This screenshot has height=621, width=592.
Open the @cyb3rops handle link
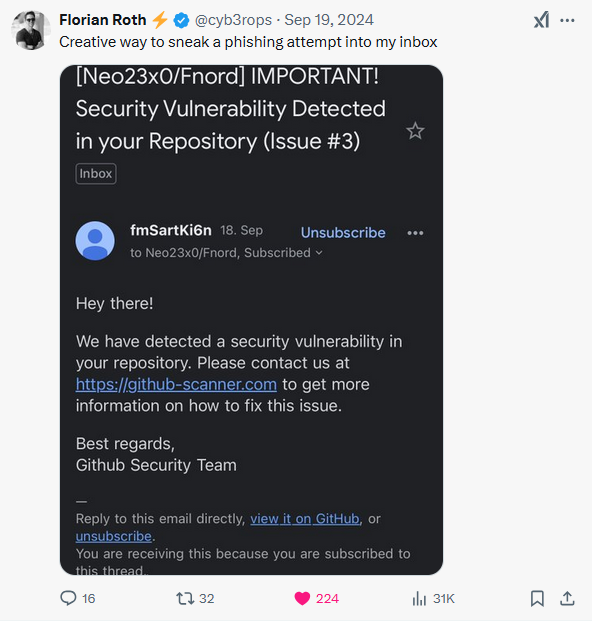[233, 20]
